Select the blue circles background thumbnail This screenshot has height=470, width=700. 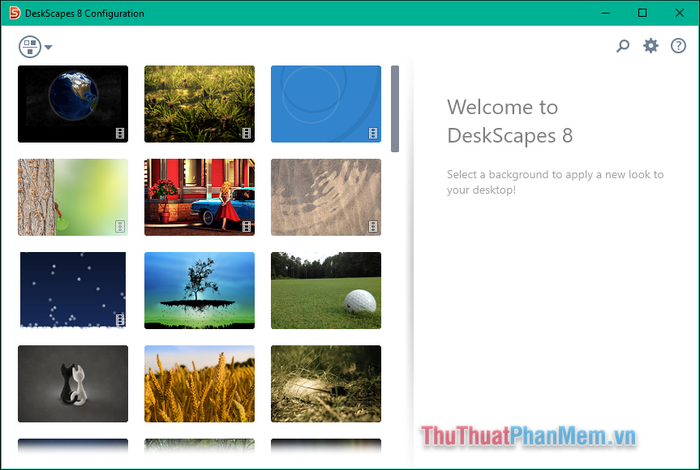(x=326, y=104)
